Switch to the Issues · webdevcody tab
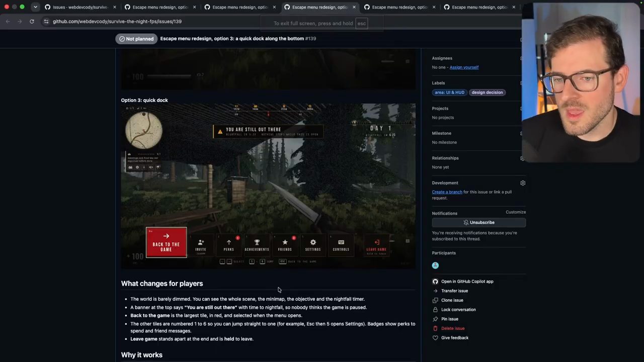The height and width of the screenshot is (362, 644). click(80, 7)
